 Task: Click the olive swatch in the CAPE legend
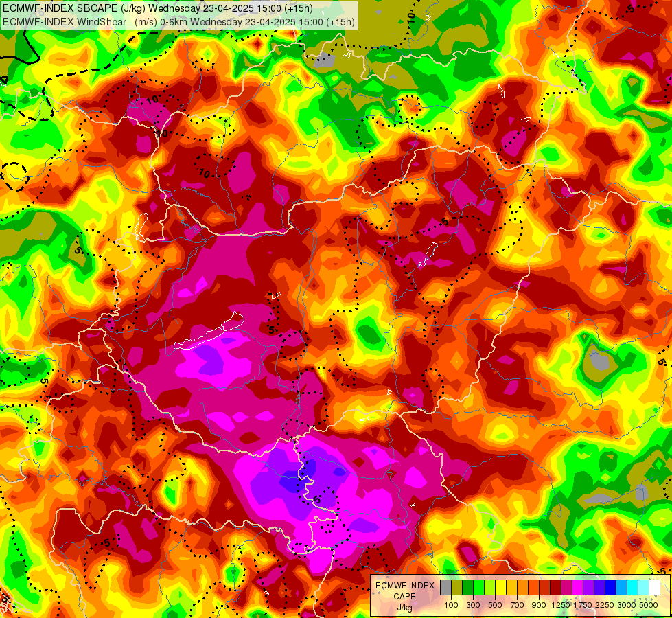[x=457, y=588]
